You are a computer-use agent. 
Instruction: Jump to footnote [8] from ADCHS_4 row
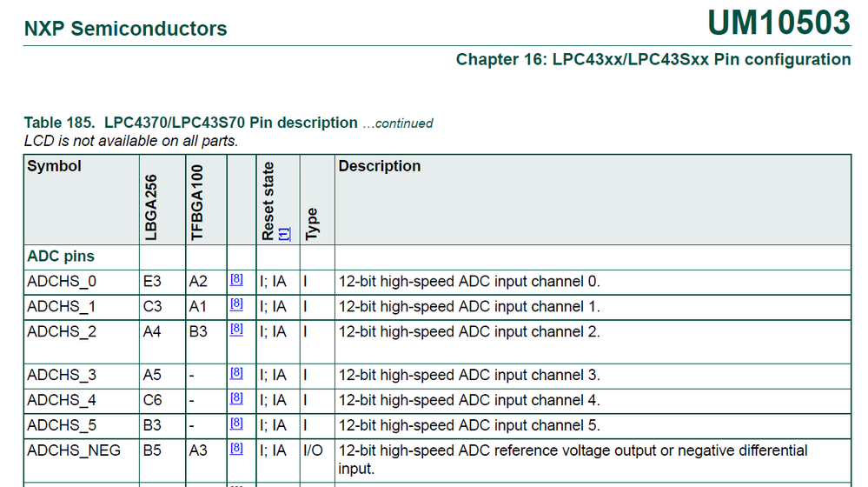[236, 398]
